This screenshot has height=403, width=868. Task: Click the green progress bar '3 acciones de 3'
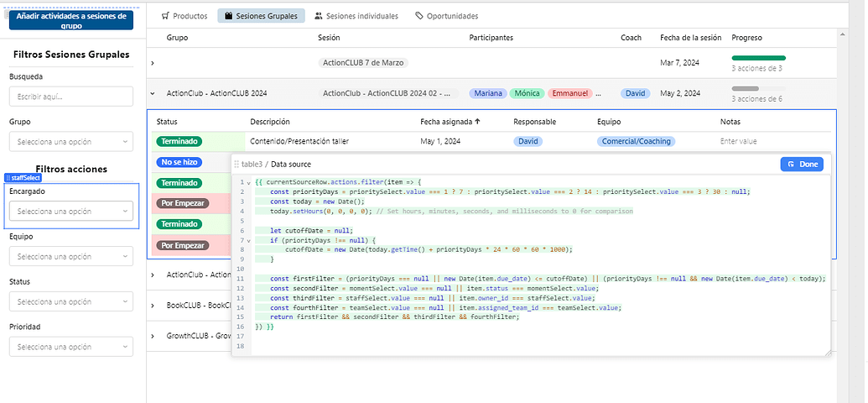tap(758, 58)
